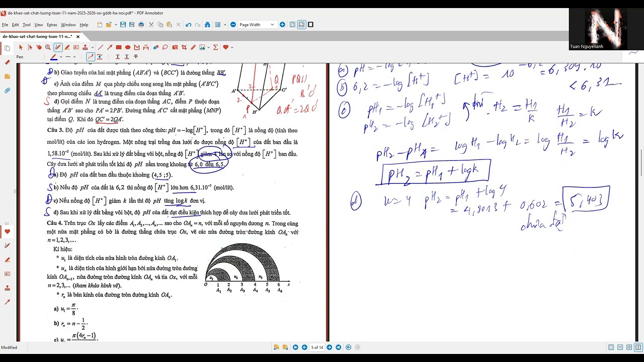The width and height of the screenshot is (644, 362).
Task: Select the Pen tool in toolbar
Action: 58,47
